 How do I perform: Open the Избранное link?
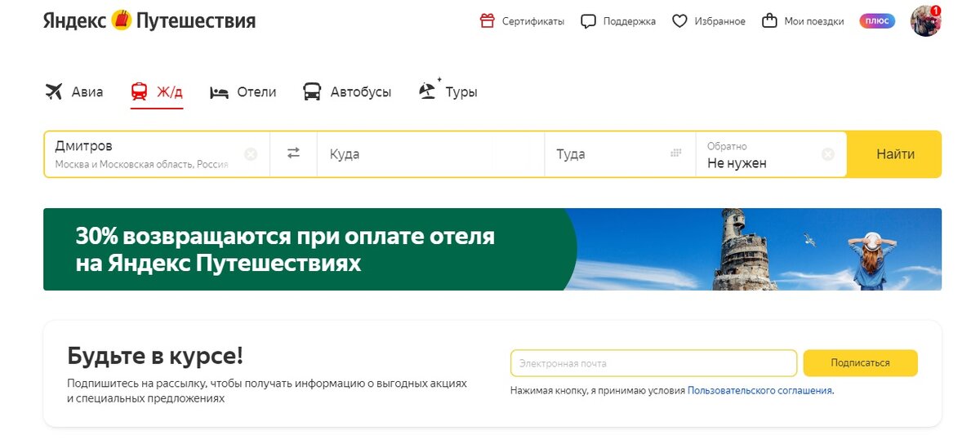(x=720, y=21)
